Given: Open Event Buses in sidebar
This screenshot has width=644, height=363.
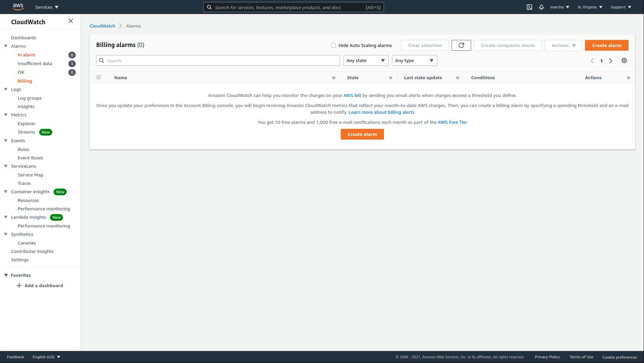Looking at the screenshot, I should 30,158.
